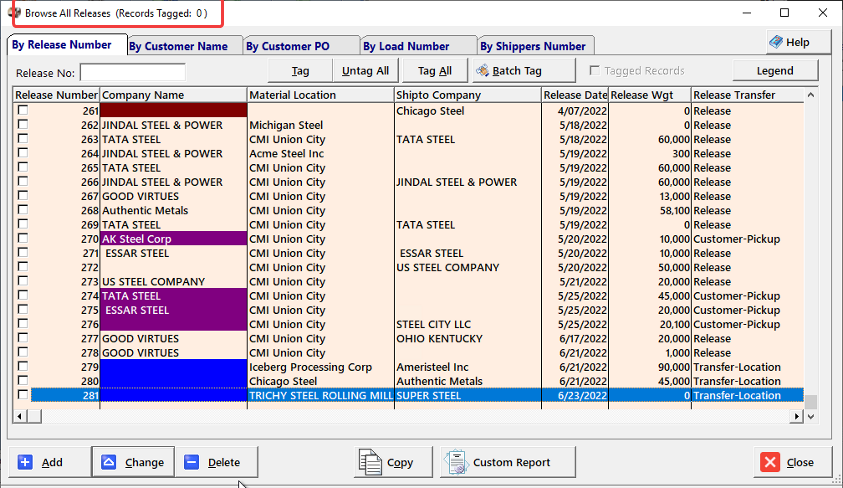Screen dimensions: 843x488
Task: Click the Tag All button
Action: (x=434, y=70)
